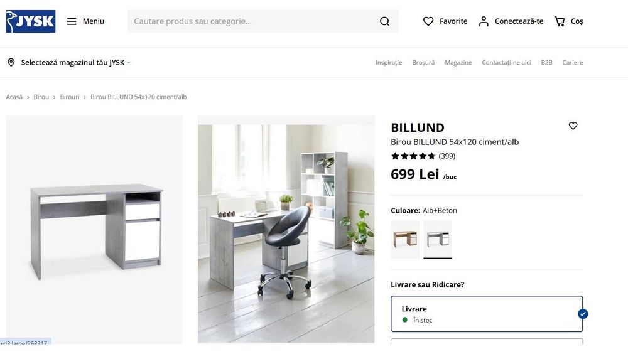Open the Inspirație menu link
Image resolution: width=628 pixels, height=364 pixels.
tap(389, 63)
